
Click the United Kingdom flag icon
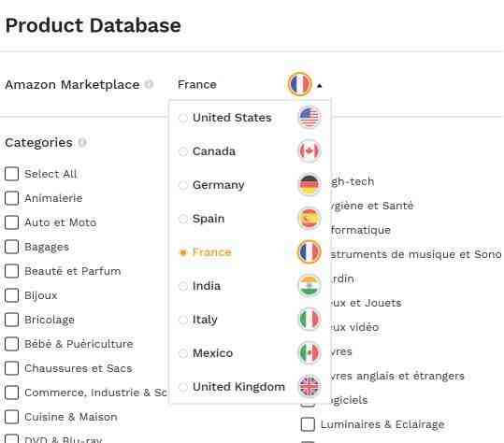tap(310, 387)
